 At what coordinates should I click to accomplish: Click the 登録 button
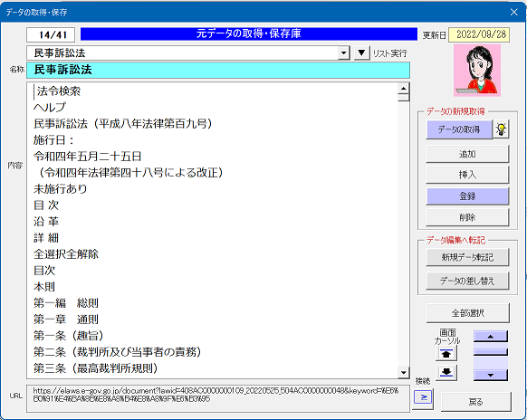[x=467, y=196]
